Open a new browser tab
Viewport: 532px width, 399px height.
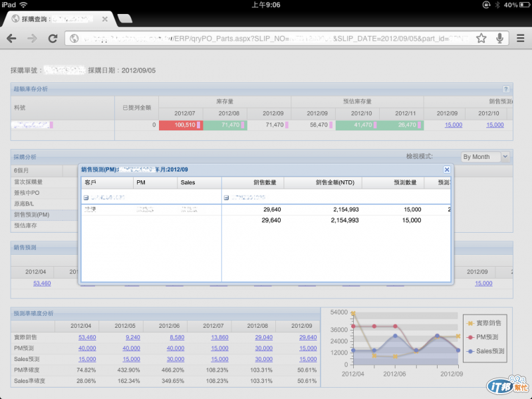tap(124, 19)
